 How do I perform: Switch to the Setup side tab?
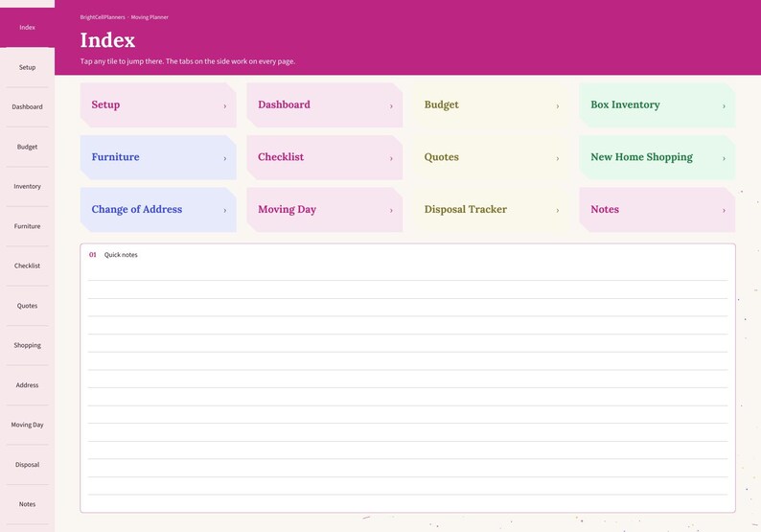tap(27, 67)
